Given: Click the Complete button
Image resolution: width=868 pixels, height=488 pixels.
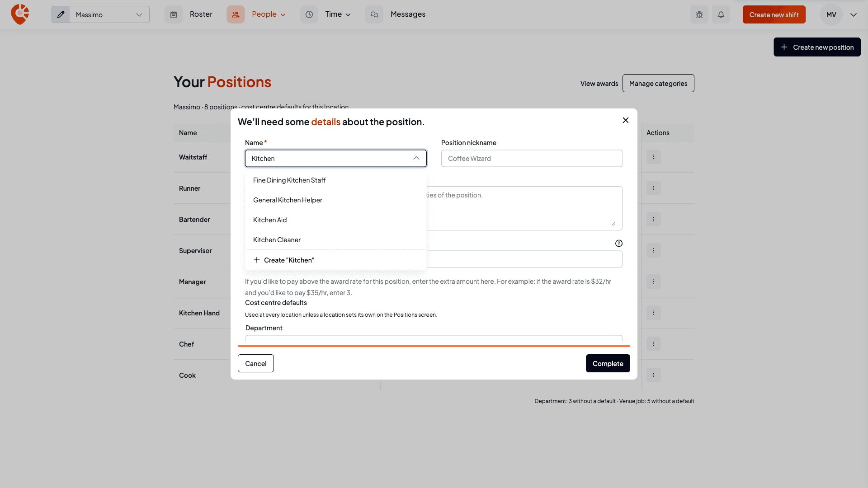Looking at the screenshot, I should tap(608, 363).
